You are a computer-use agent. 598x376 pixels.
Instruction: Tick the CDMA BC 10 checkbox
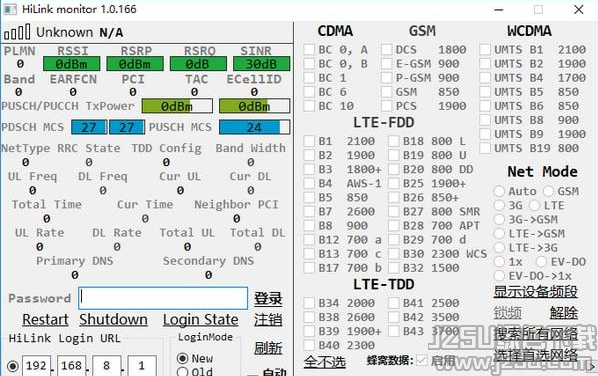tap(309, 106)
